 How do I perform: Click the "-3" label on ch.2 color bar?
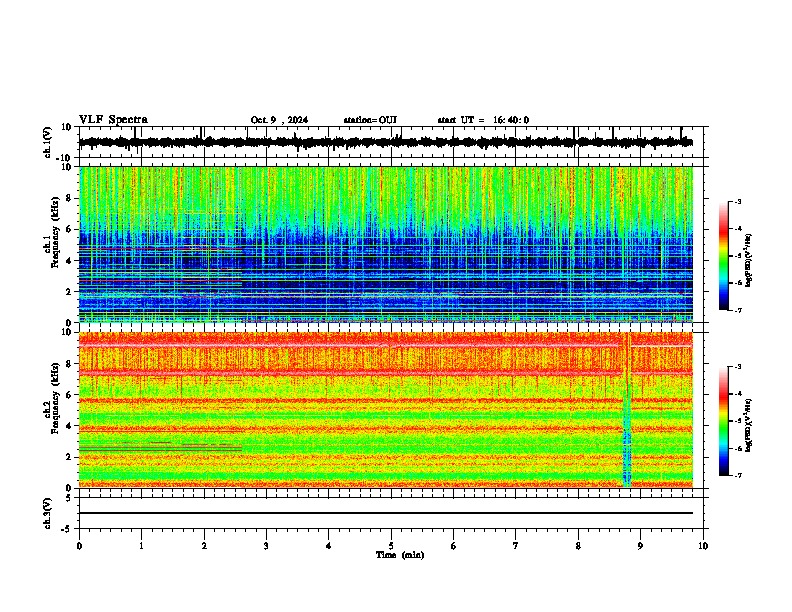pos(738,367)
